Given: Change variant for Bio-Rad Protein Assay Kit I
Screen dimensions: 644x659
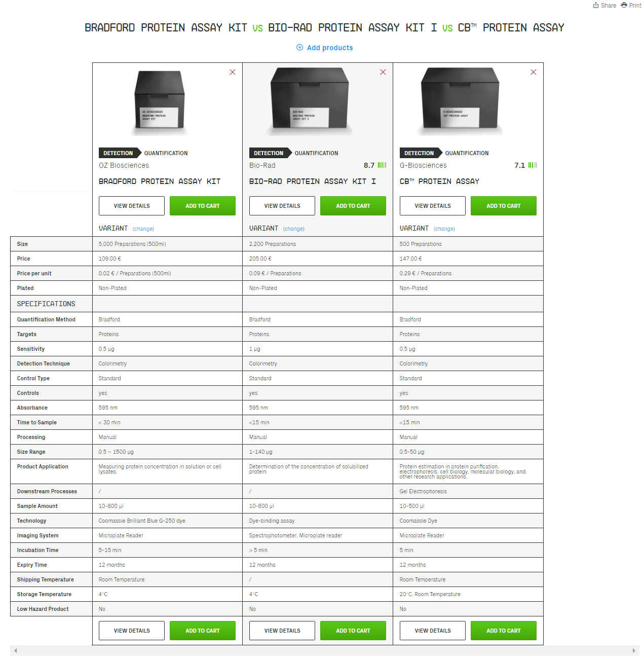Looking at the screenshot, I should 294,229.
